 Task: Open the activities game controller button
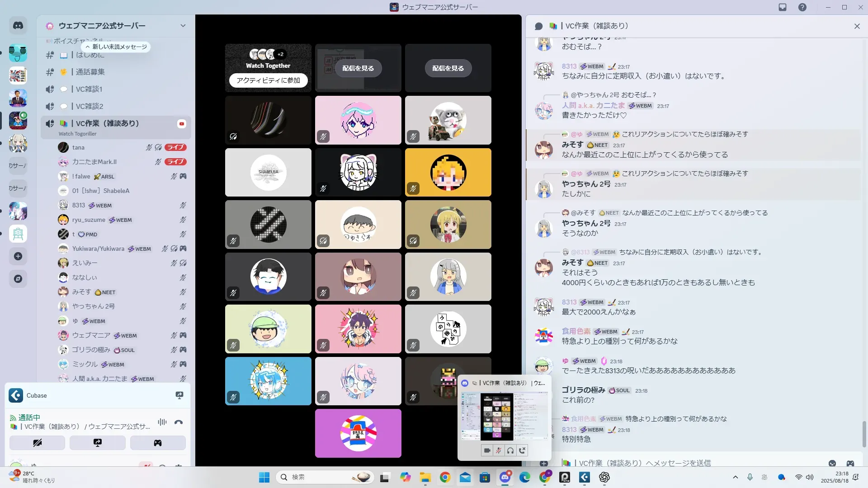tap(157, 443)
